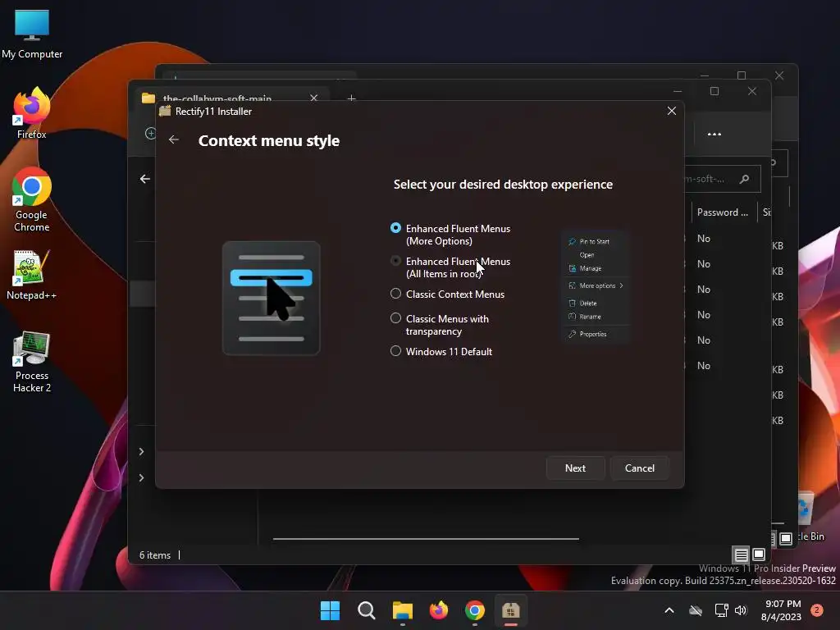Expand the lower navigation pane chevron
The image size is (840, 630).
click(141, 477)
